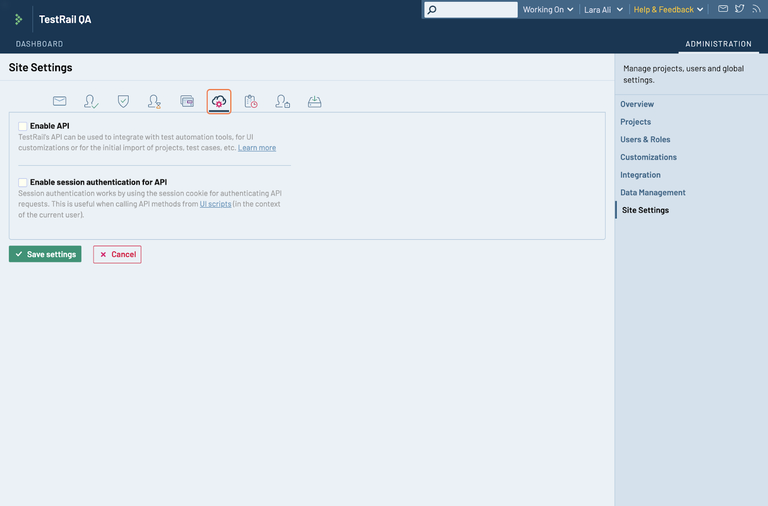Open the clipboard with clock settings tab
The height and width of the screenshot is (506, 768).
coord(251,101)
